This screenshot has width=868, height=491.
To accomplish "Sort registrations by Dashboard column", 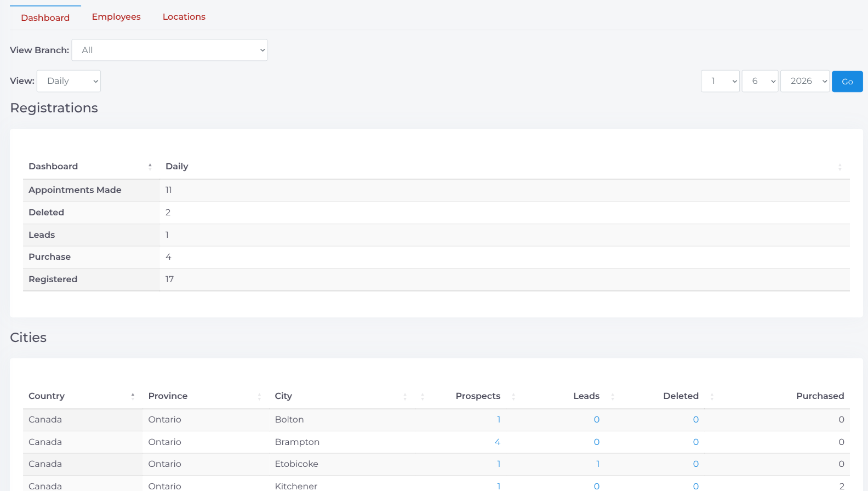I will tap(91, 167).
